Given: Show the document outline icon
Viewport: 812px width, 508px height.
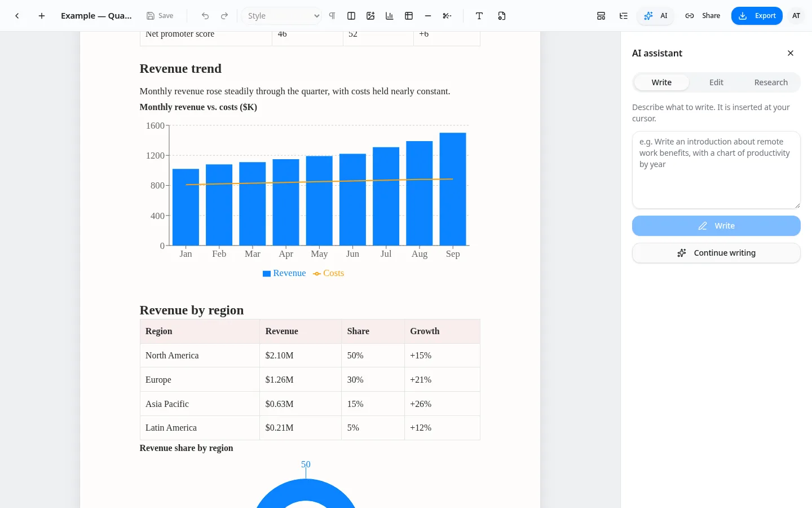Looking at the screenshot, I should click(624, 16).
